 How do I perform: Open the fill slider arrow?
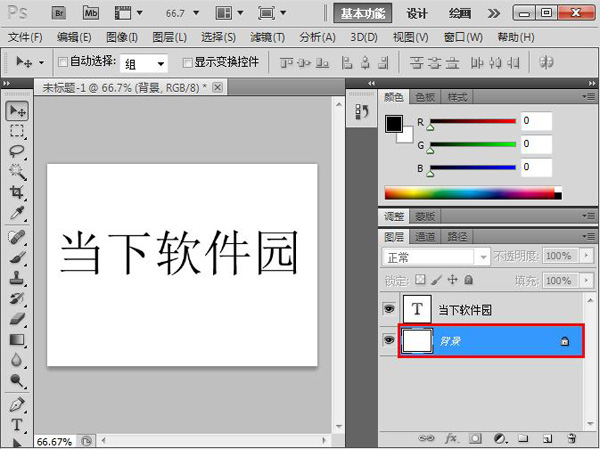pos(586,281)
